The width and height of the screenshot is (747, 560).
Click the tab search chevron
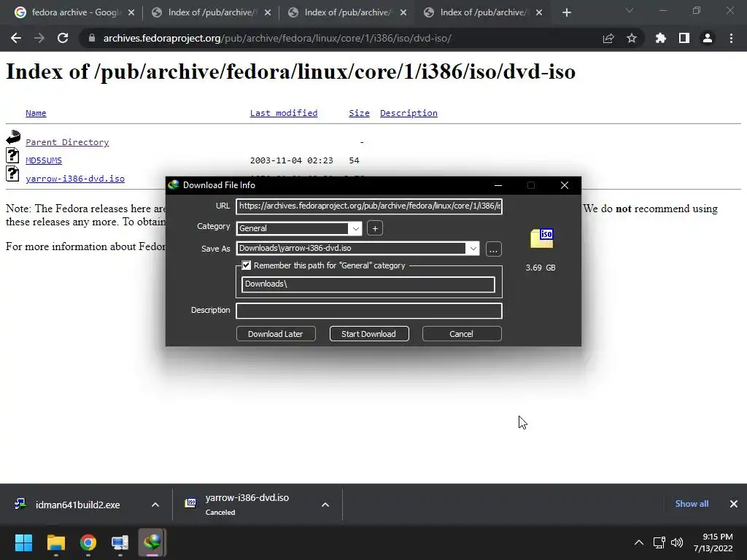(630, 10)
